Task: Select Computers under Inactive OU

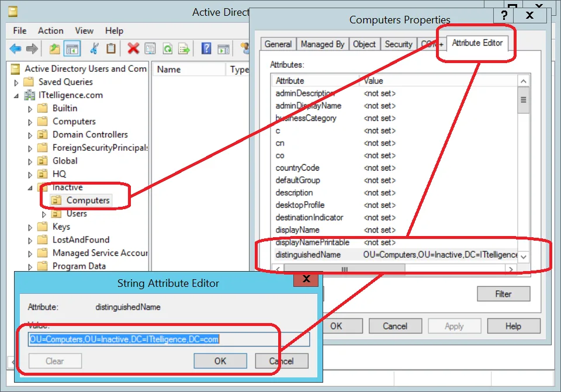Action: (x=88, y=200)
